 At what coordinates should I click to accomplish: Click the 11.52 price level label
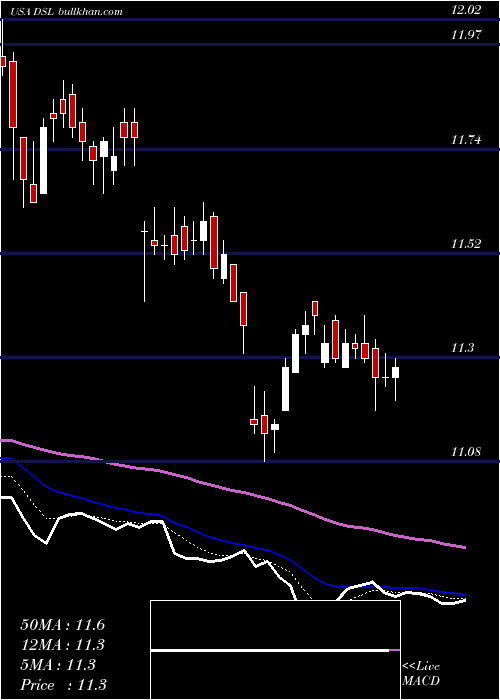(466, 244)
